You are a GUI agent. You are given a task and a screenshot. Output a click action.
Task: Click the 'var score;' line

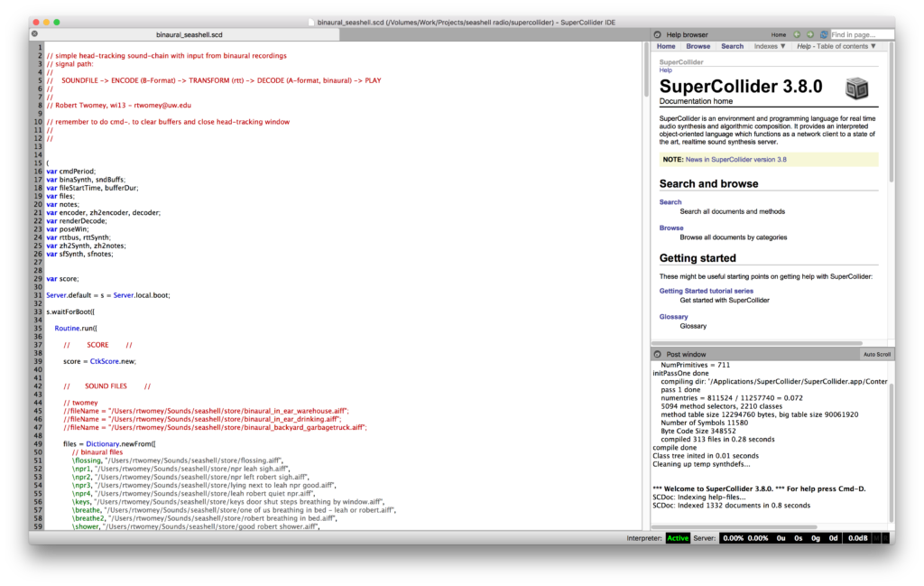click(x=62, y=279)
